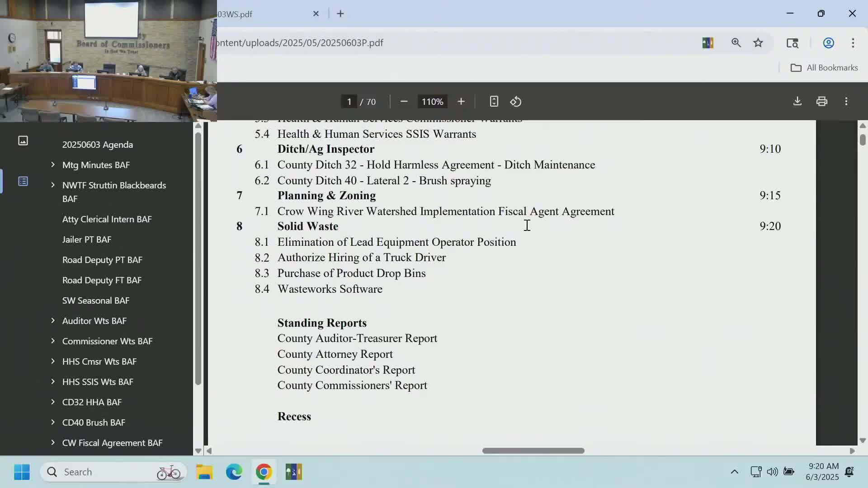
Task: Show thumbnails view in PDF sidebar
Action: [23, 141]
